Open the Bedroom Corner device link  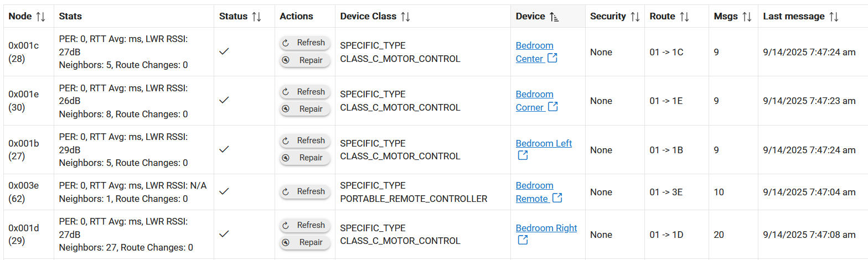point(534,95)
